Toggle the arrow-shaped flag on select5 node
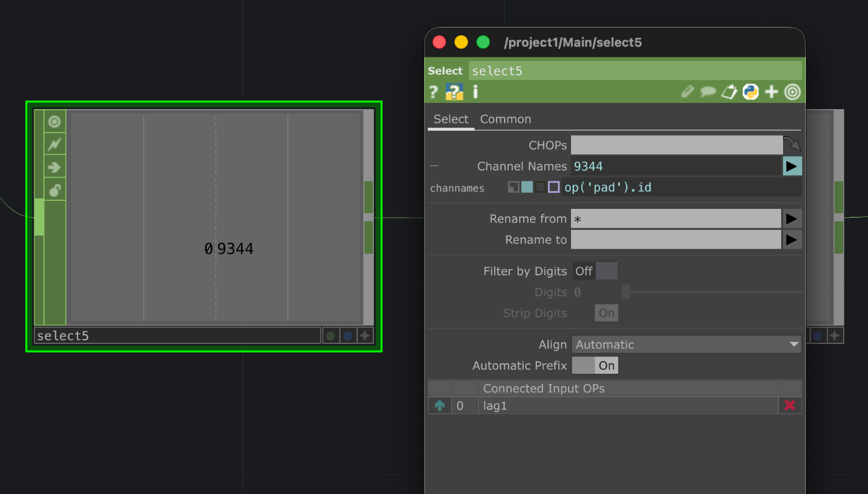Image resolution: width=868 pixels, height=494 pixels. pyautogui.click(x=55, y=167)
